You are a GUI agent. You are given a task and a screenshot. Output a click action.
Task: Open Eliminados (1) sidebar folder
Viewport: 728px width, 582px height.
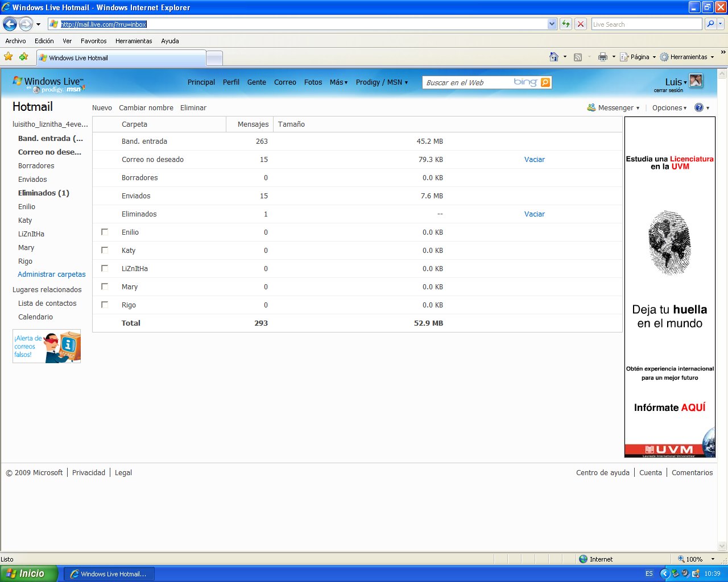[x=44, y=193]
